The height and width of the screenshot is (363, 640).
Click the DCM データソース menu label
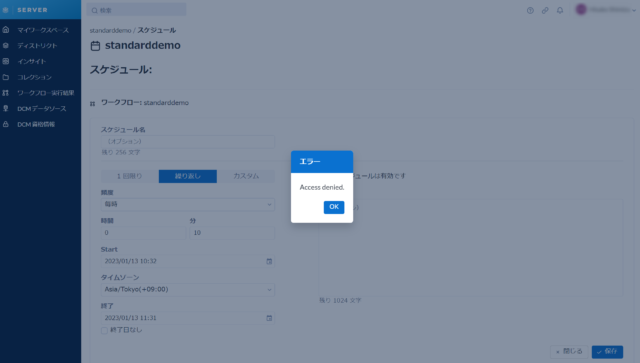(42, 109)
